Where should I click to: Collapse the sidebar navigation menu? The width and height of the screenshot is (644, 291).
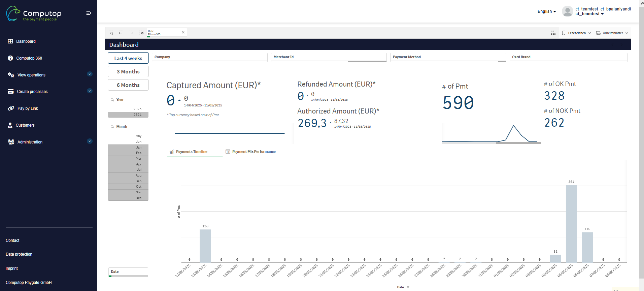pos(89,13)
